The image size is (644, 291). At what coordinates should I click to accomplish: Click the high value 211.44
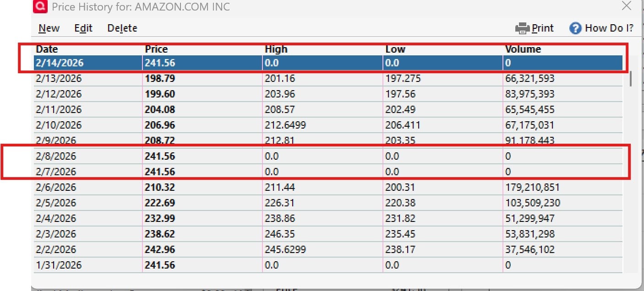tap(280, 188)
